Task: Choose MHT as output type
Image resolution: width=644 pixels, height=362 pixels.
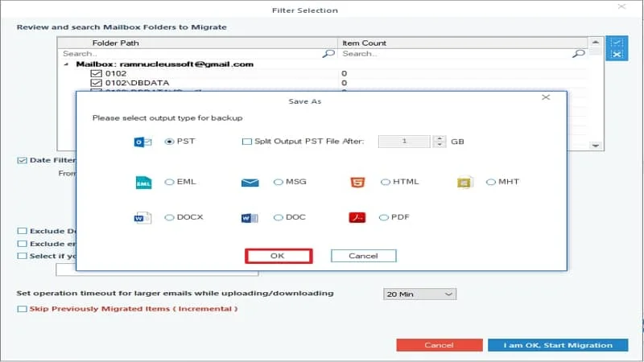Action: [491, 182]
